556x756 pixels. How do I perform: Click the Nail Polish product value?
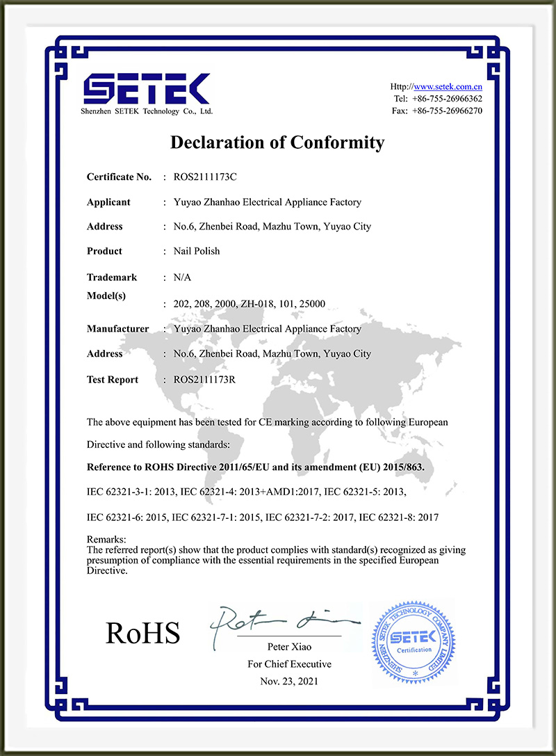pos(197,251)
